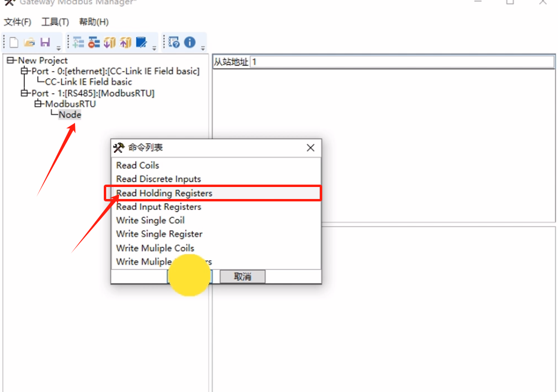Click the download icon with purple down arrow

(x=110, y=43)
